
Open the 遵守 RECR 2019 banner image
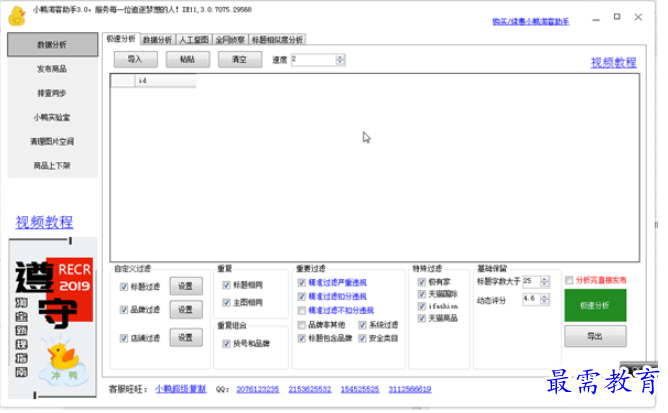tap(52, 318)
